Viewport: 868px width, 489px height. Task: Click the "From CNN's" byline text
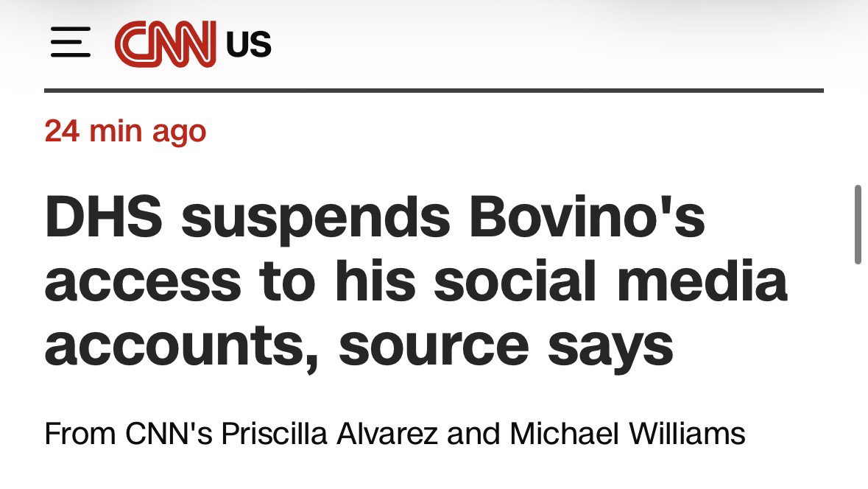128,433
